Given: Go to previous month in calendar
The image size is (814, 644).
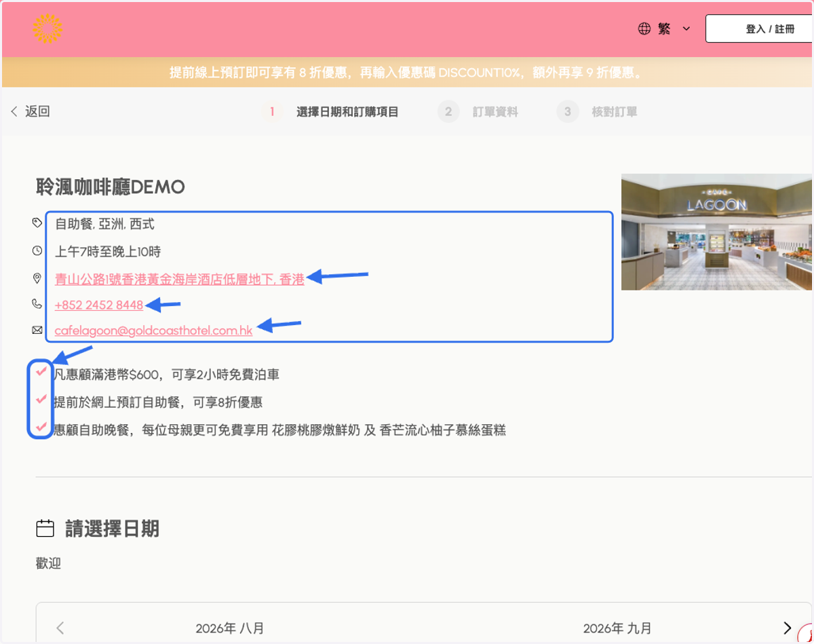Looking at the screenshot, I should pyautogui.click(x=60, y=628).
